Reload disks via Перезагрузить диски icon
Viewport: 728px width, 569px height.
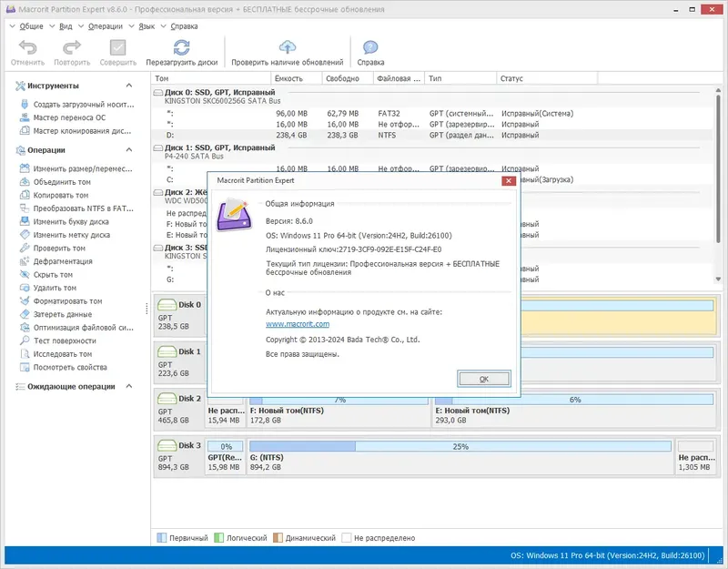(x=181, y=47)
